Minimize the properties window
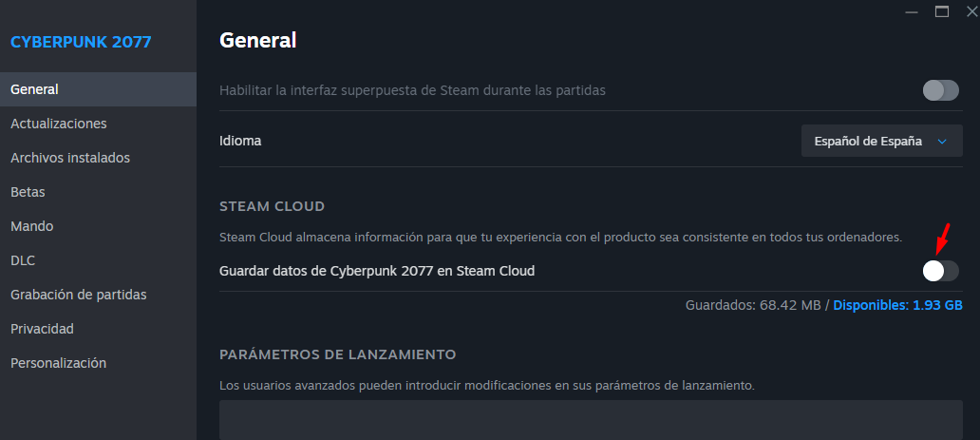Screen dimensions: 980x440 [x=912, y=11]
